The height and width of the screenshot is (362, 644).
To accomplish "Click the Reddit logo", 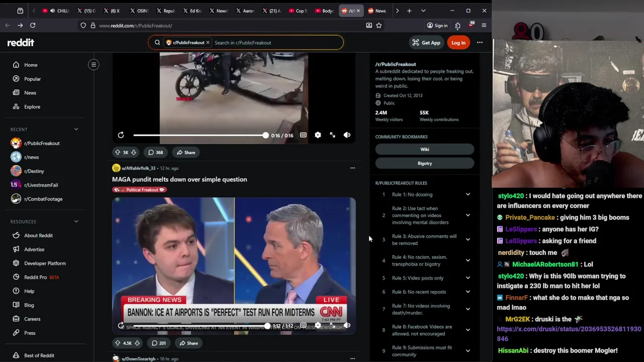I will click(21, 43).
